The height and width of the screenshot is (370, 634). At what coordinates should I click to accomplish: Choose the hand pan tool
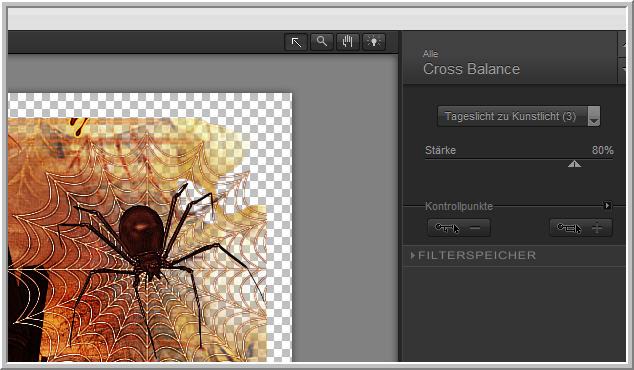click(348, 42)
